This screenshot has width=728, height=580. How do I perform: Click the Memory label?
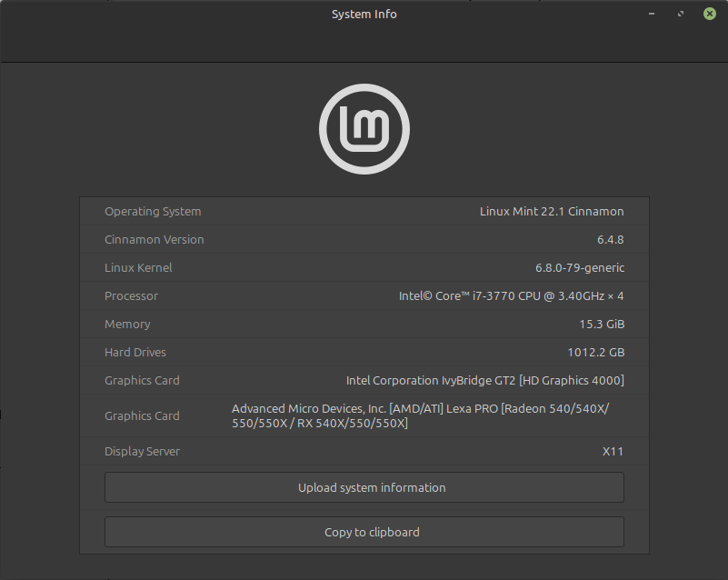point(127,325)
